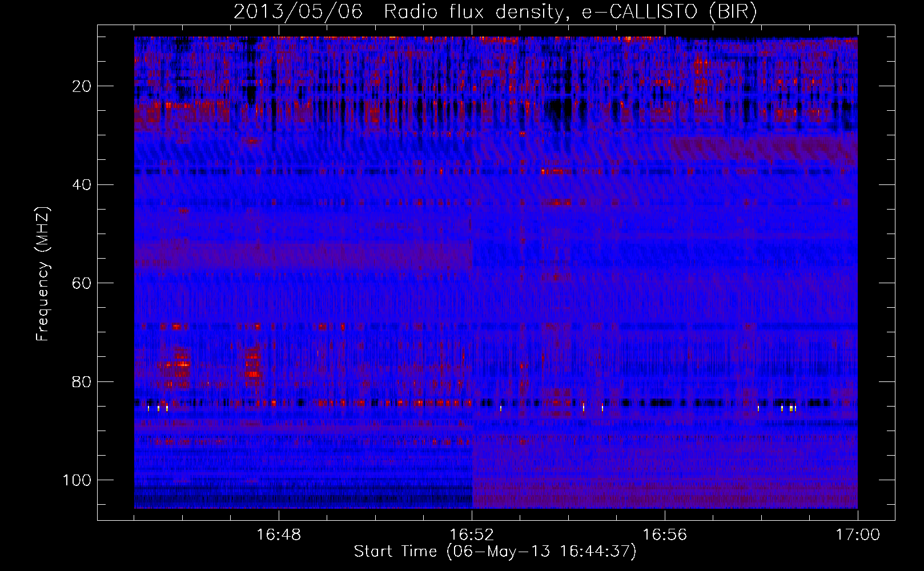
Task: Click the y-axis label "Frequency (MHZ)"
Action: point(43,274)
